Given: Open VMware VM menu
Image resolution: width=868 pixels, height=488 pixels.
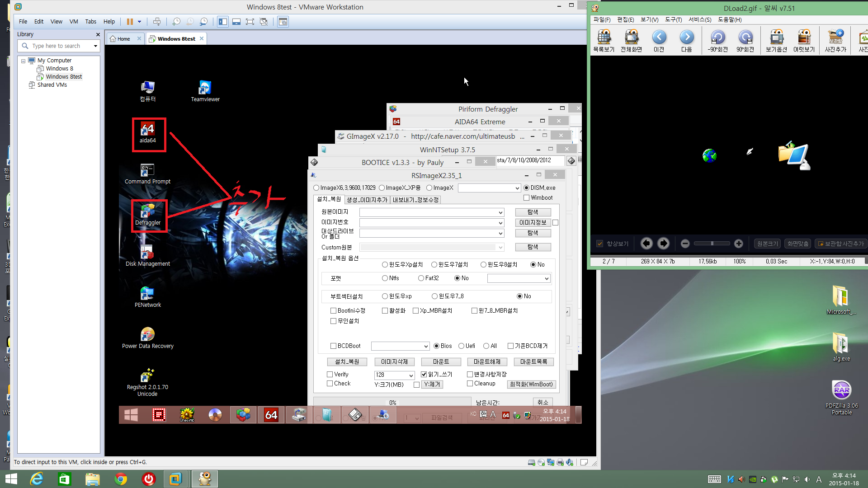Looking at the screenshot, I should click(74, 22).
